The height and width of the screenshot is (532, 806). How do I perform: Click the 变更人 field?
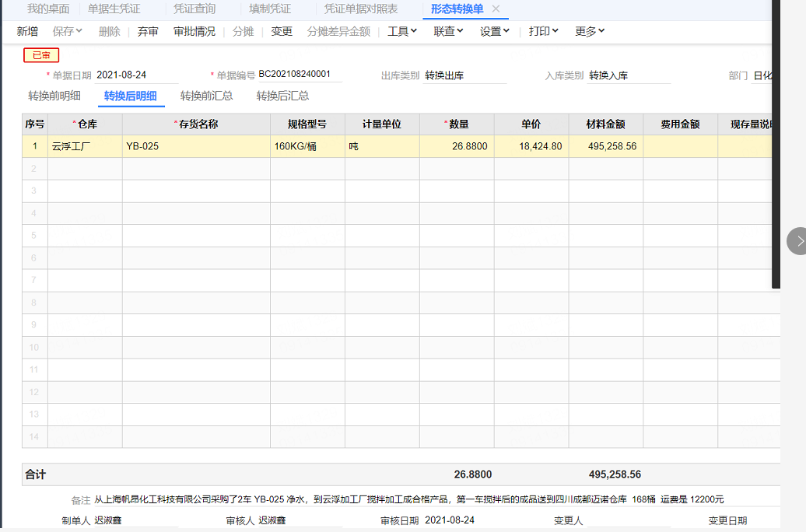(629, 520)
